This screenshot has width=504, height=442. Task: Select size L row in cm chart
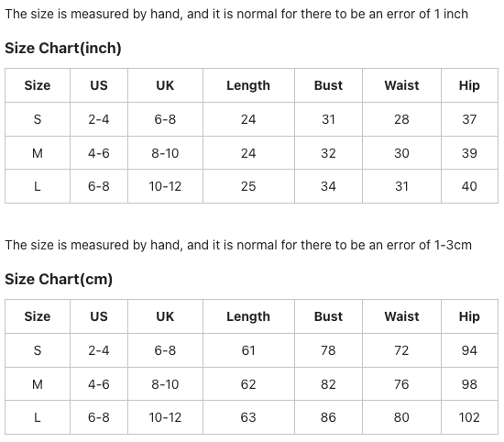coord(251,417)
